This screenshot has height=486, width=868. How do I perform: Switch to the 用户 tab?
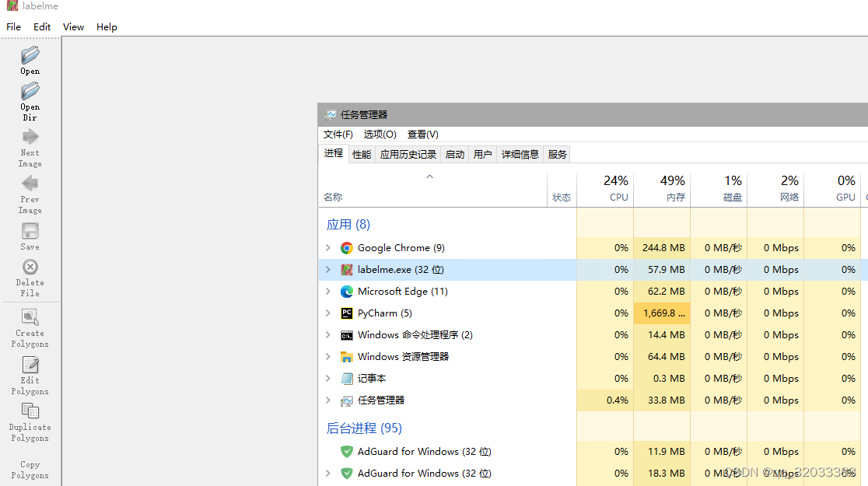point(483,155)
